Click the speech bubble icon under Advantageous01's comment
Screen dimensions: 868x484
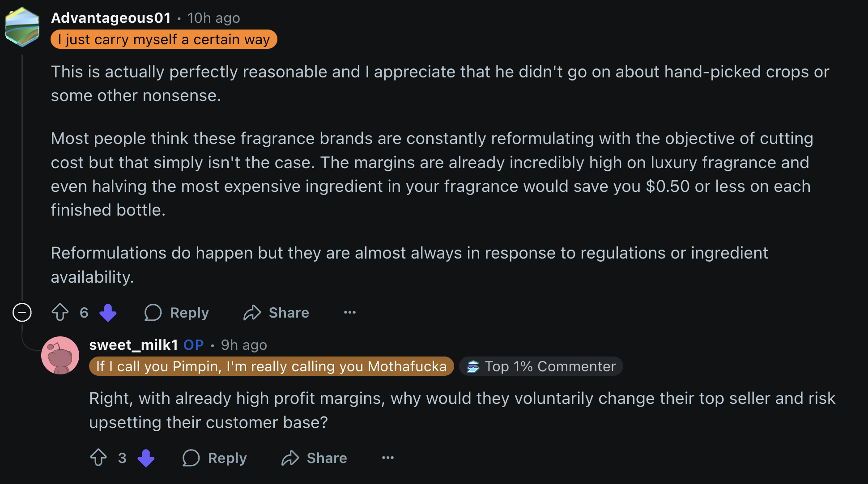153,312
